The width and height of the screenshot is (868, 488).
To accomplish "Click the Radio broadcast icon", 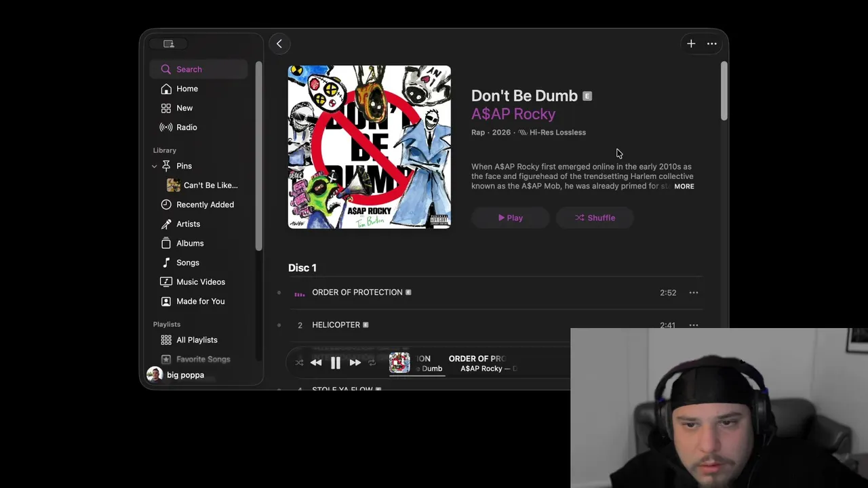I will point(166,127).
